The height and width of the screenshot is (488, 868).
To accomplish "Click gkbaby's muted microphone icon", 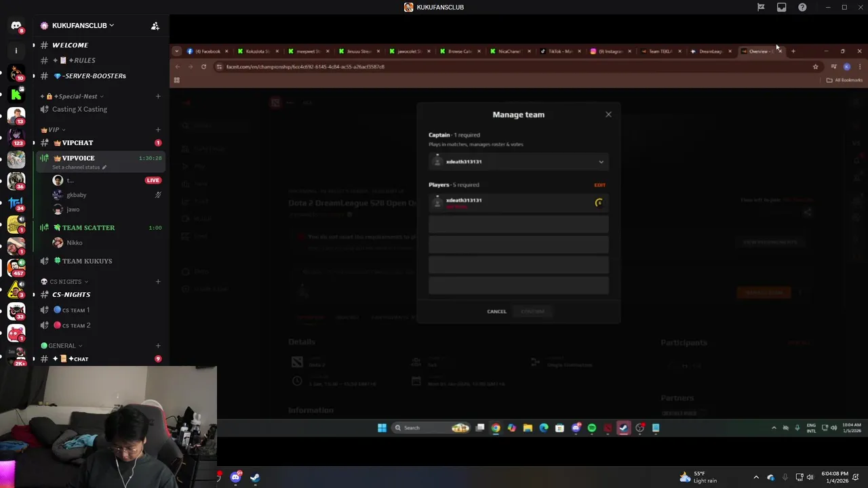I will click(158, 195).
